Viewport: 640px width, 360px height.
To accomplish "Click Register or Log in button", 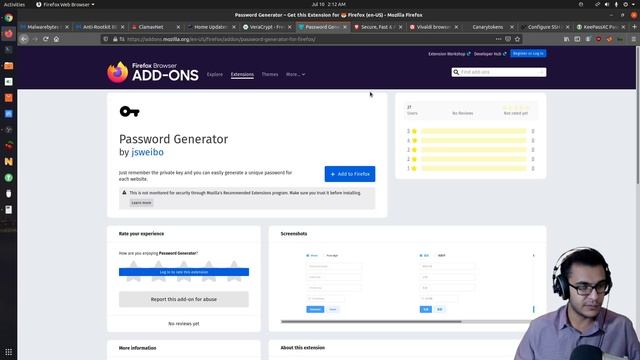I will tap(528, 53).
